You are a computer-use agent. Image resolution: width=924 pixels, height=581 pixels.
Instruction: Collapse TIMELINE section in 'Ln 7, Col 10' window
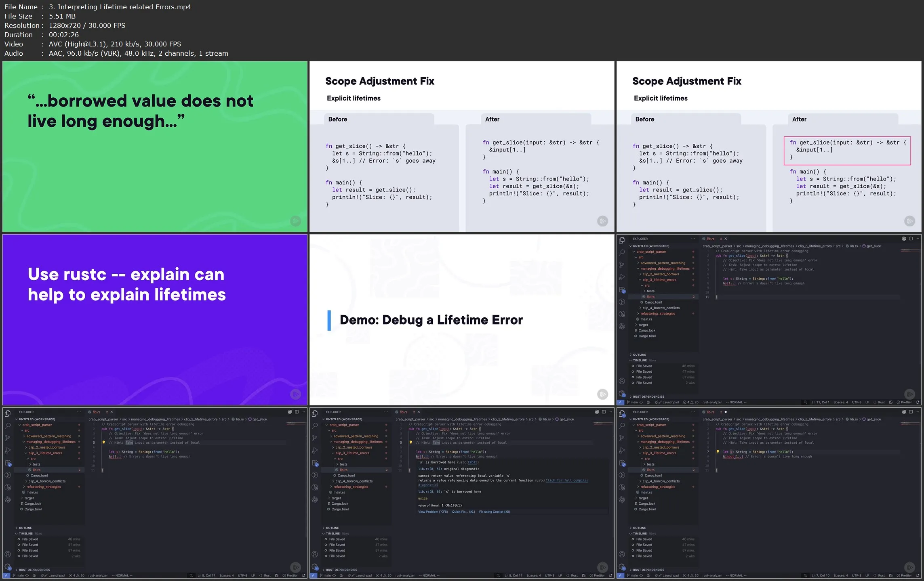coord(640,533)
